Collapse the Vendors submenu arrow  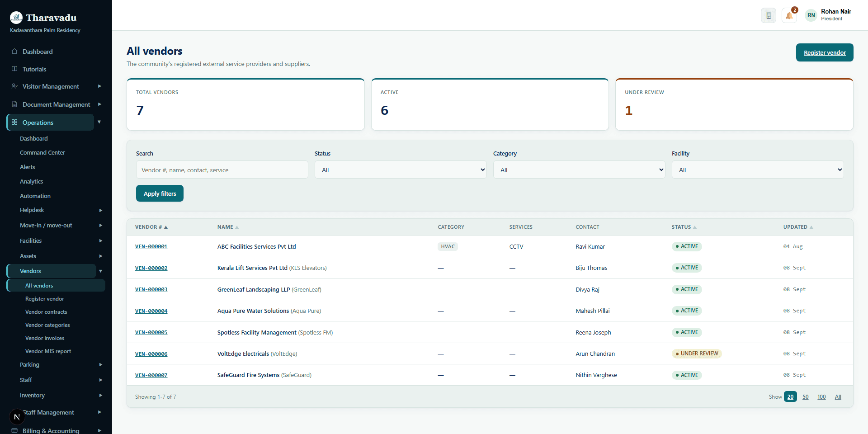click(101, 271)
